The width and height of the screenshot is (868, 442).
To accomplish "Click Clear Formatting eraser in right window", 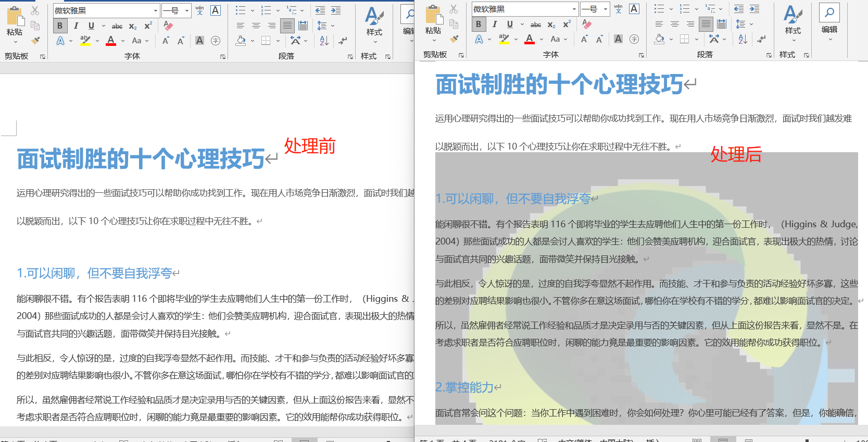I will coord(587,24).
